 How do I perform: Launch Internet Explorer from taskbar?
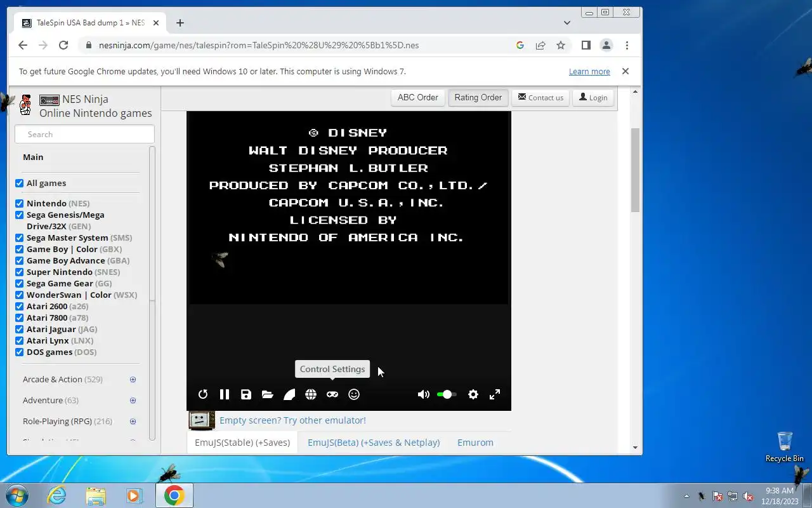point(57,495)
